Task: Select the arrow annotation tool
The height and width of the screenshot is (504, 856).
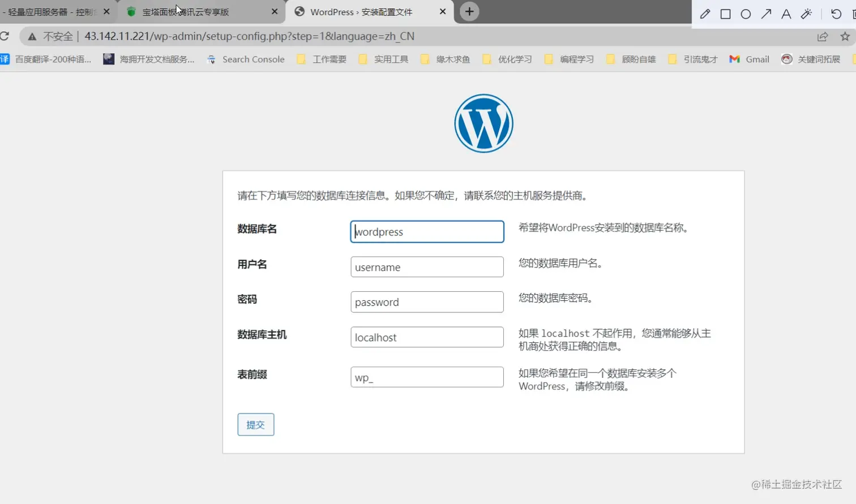Action: coord(766,14)
